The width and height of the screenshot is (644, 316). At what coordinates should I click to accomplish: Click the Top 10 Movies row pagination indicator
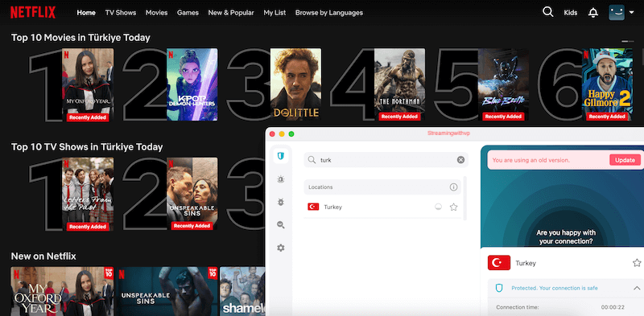[628, 42]
